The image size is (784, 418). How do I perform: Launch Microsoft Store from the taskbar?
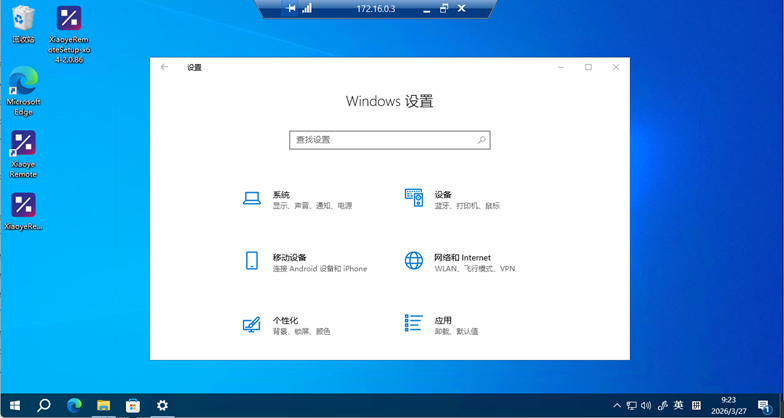point(132,406)
